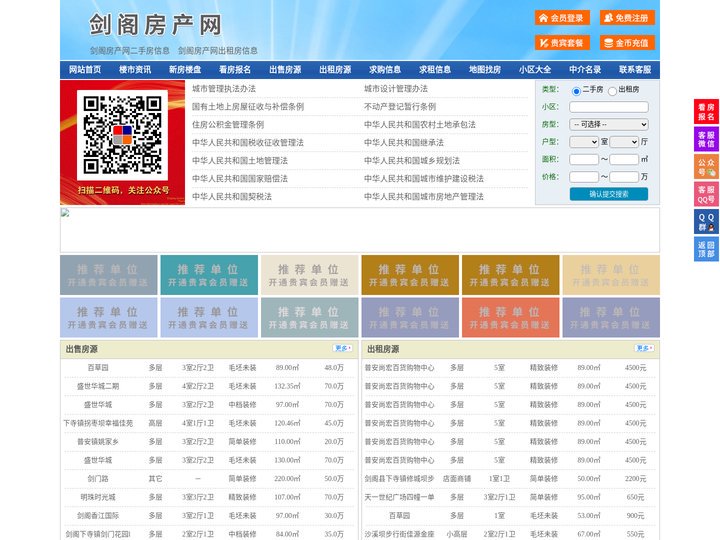Open the 金币充值 recharge button

pyautogui.click(x=627, y=43)
